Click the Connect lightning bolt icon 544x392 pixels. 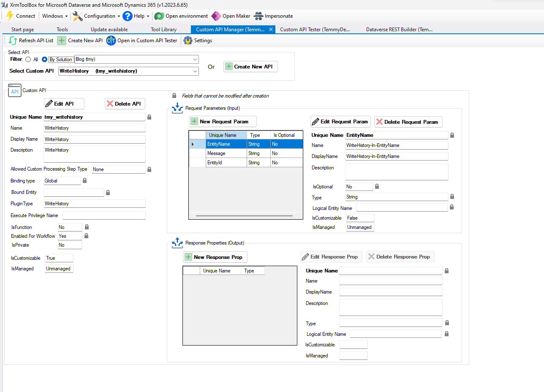[10, 16]
